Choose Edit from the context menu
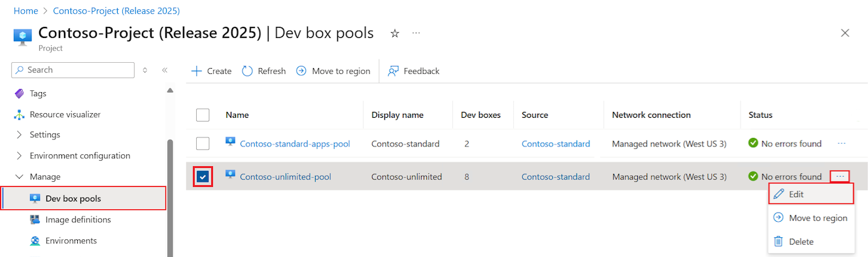This screenshot has width=868, height=257. pyautogui.click(x=811, y=194)
